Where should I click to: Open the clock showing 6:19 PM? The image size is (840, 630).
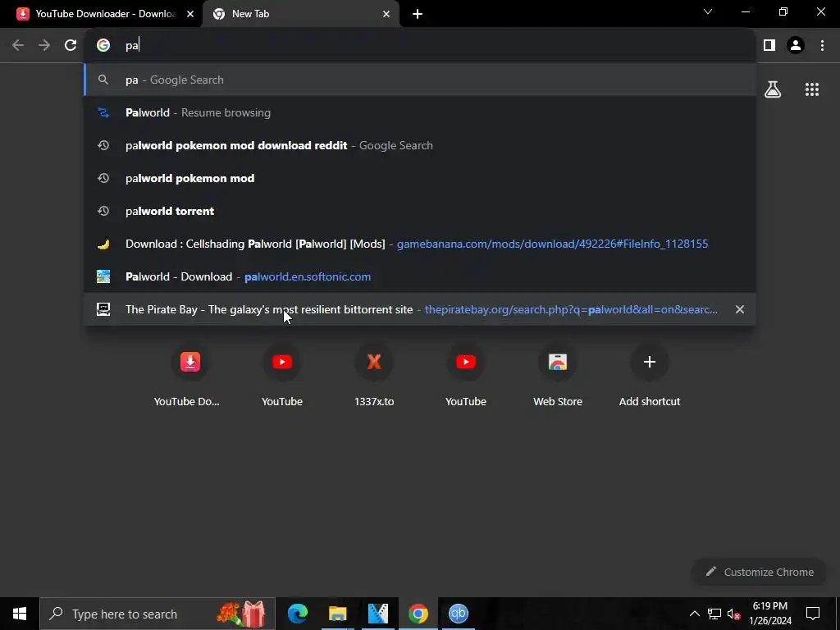[770, 614]
